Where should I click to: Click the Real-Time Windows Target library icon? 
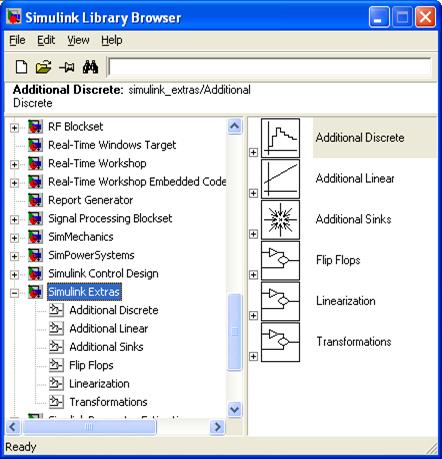click(x=35, y=145)
